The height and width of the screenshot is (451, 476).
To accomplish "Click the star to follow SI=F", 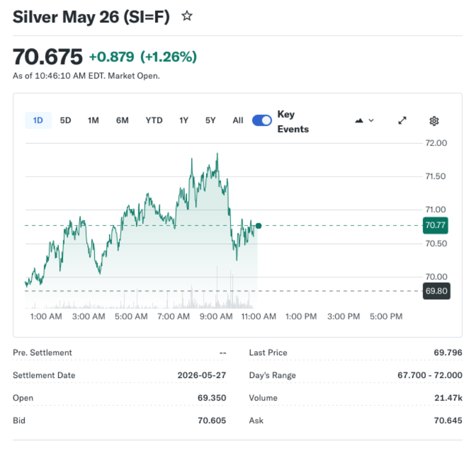I will pyautogui.click(x=187, y=15).
